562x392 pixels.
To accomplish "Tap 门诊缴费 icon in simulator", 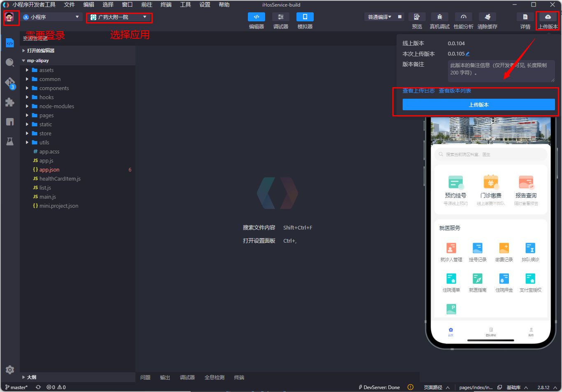I will click(x=491, y=182).
